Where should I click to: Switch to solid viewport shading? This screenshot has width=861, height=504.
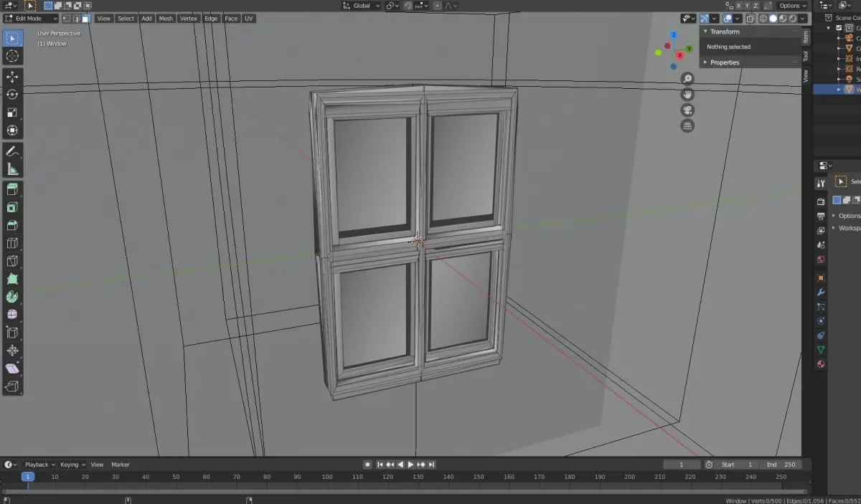[773, 19]
